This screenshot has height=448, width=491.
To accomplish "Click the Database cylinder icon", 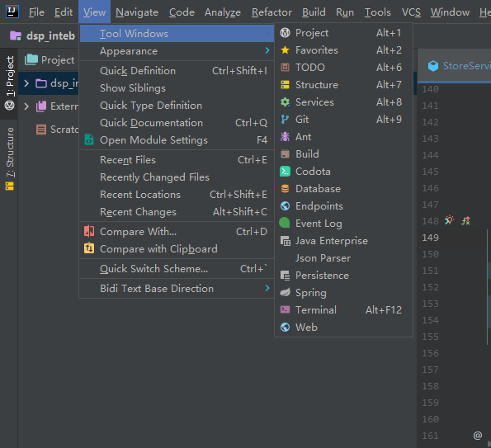I will [x=285, y=188].
